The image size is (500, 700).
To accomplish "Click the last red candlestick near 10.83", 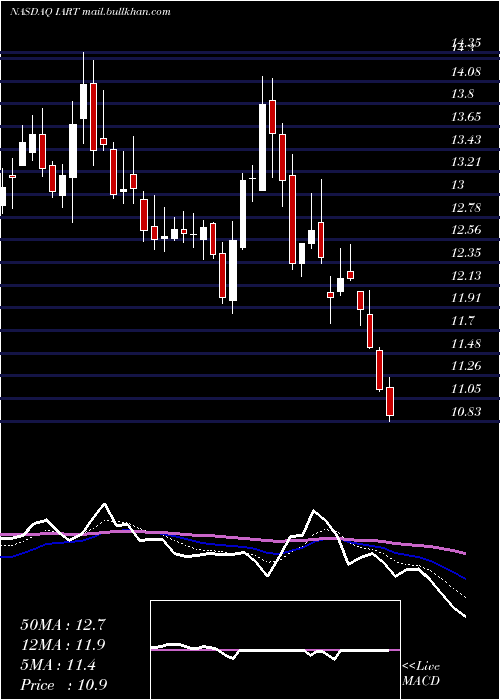I will point(390,399).
